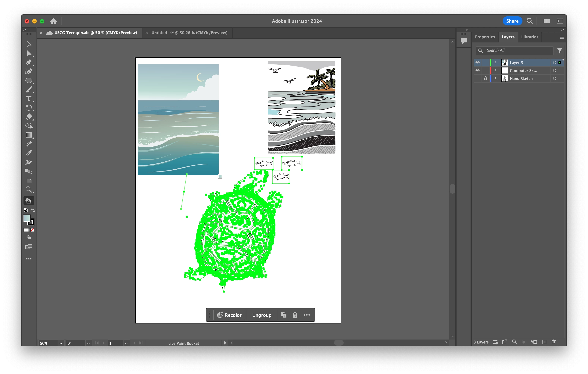The height and width of the screenshot is (374, 588).
Task: Pick the Eraser tool in toolbar
Action: pyautogui.click(x=29, y=117)
